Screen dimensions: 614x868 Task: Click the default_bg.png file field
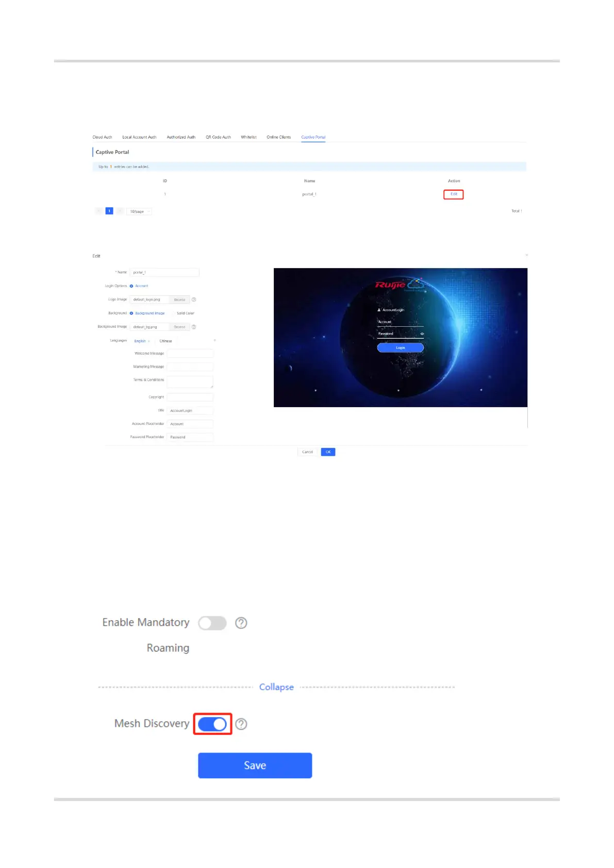(x=150, y=327)
